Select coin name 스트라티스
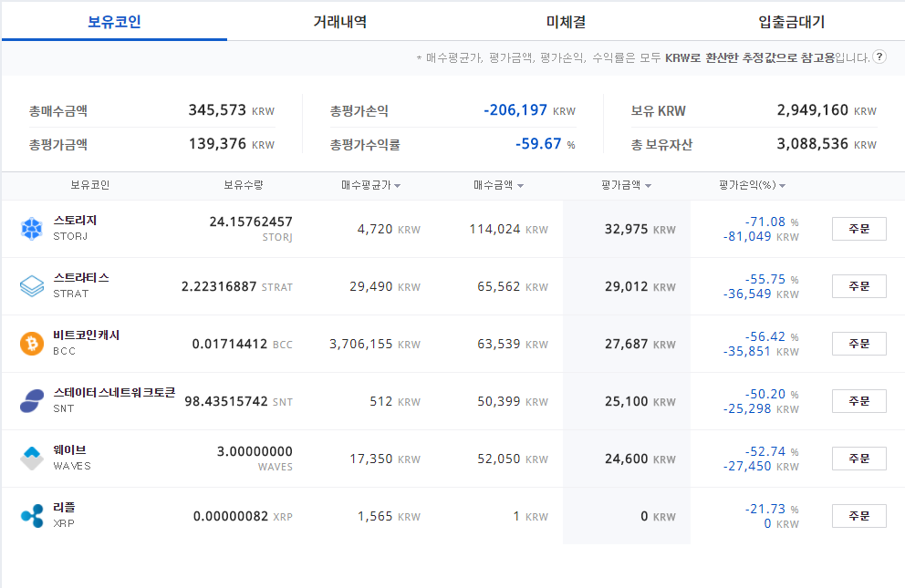 click(x=81, y=277)
